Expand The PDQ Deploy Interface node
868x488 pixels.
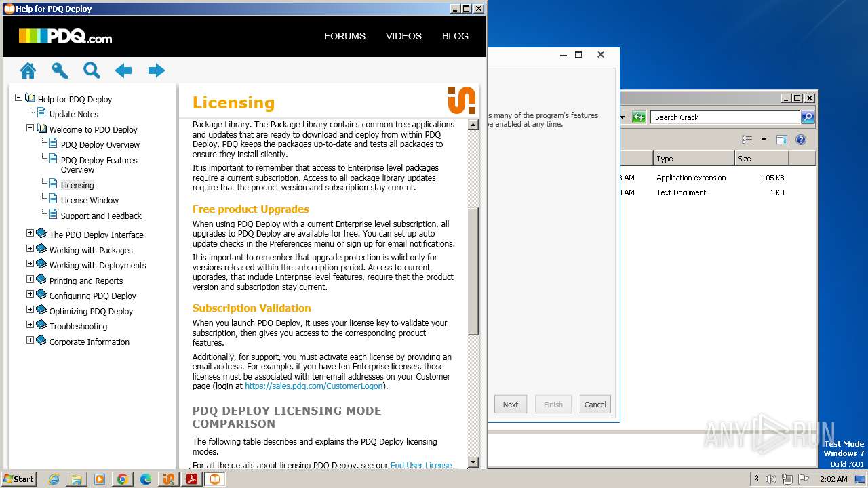pos(31,233)
